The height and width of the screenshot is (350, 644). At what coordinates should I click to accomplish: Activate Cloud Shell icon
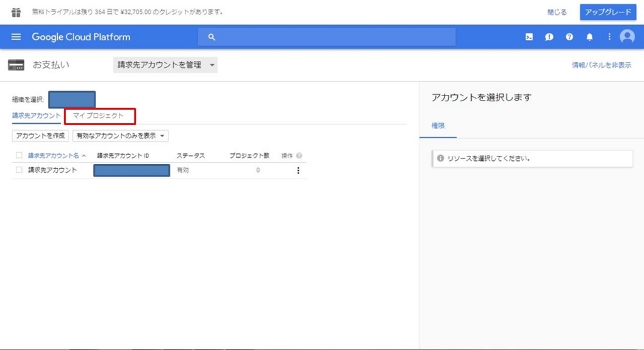[529, 37]
